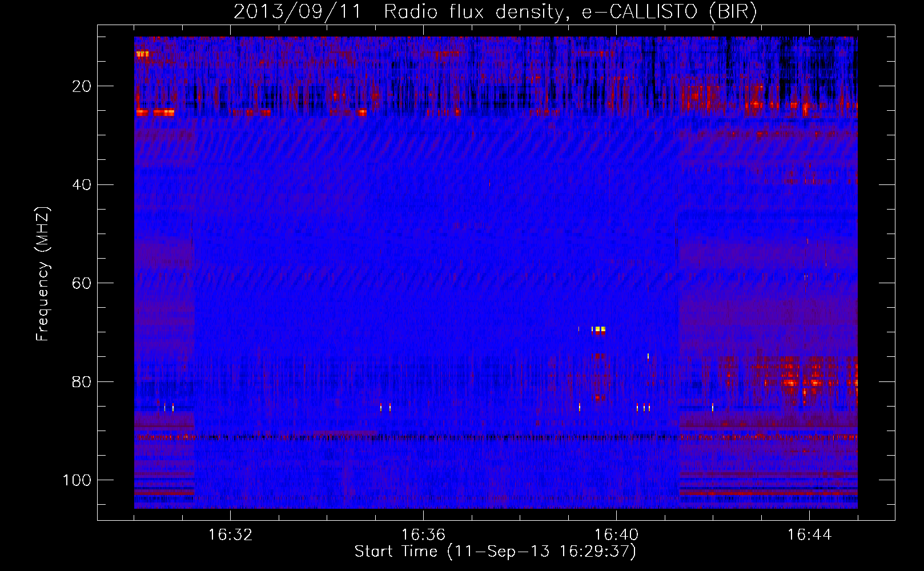Select the 40 MHz frequency tick label

click(82, 185)
